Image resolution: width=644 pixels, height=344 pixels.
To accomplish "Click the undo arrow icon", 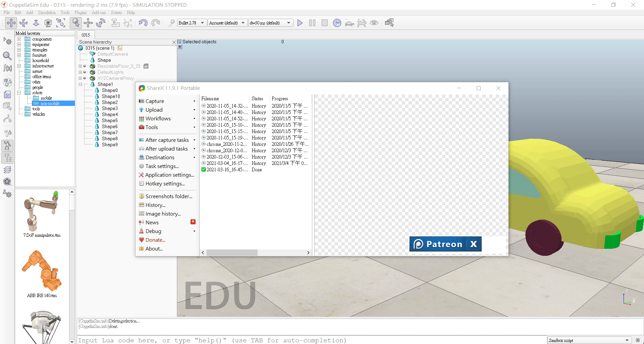I will point(143,23).
